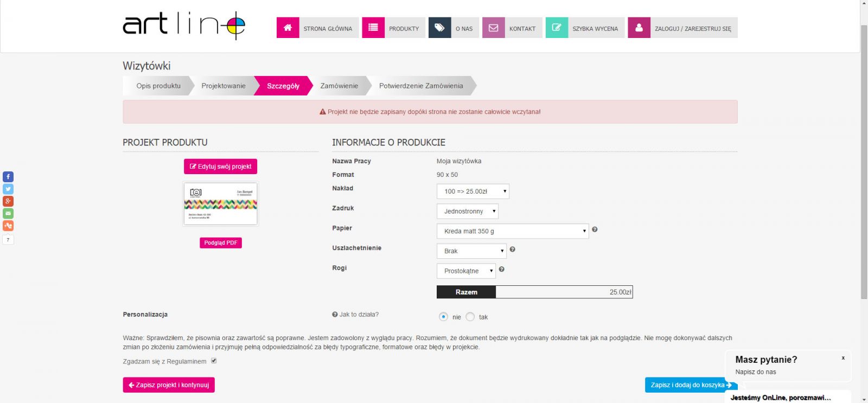Click the user icon for login
Screen dimensions: 868x403
click(x=639, y=28)
